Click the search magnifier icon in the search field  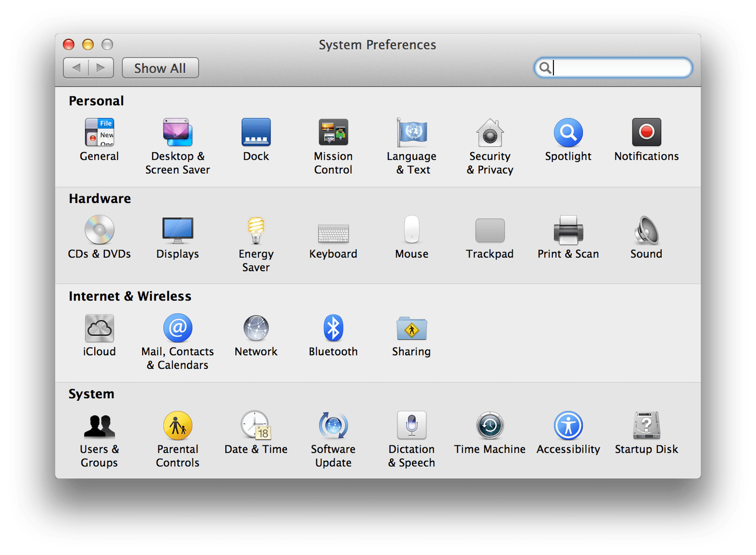545,68
